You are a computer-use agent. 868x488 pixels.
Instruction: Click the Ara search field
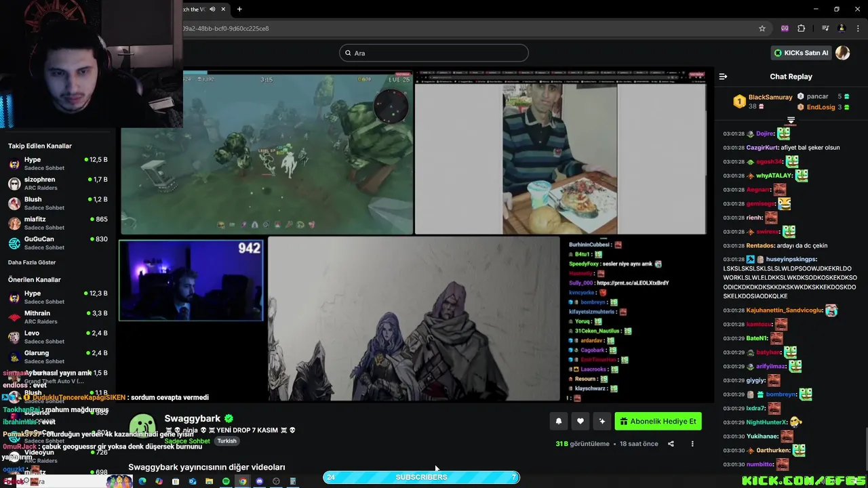point(434,53)
